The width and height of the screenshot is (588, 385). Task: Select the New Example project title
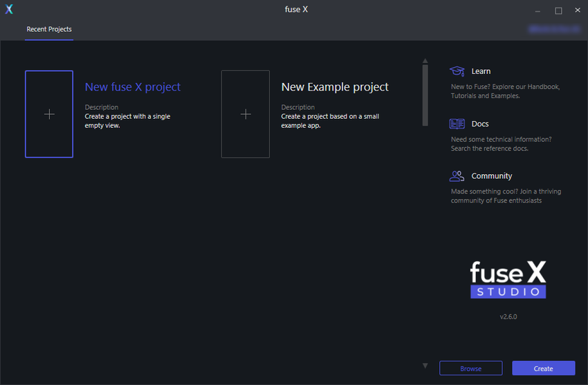pyautogui.click(x=335, y=87)
